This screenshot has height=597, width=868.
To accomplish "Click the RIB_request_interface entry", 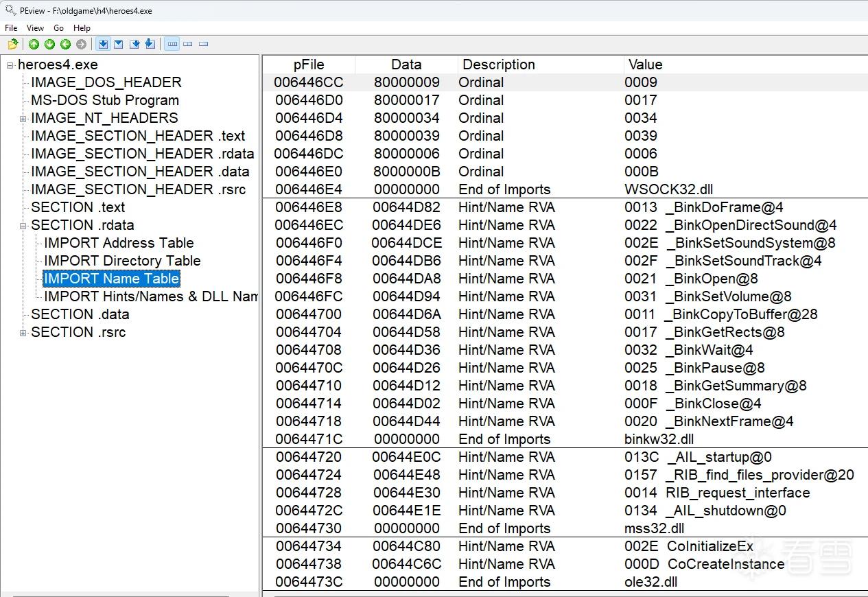I will coord(738,493).
